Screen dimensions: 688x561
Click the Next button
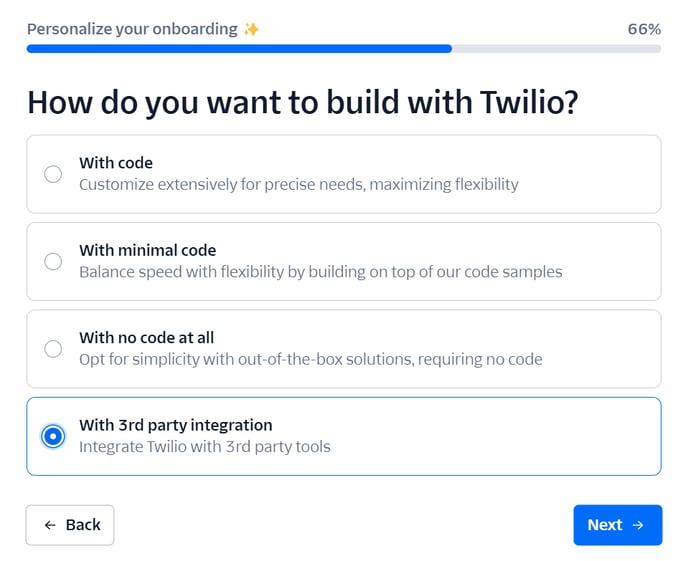(x=617, y=525)
